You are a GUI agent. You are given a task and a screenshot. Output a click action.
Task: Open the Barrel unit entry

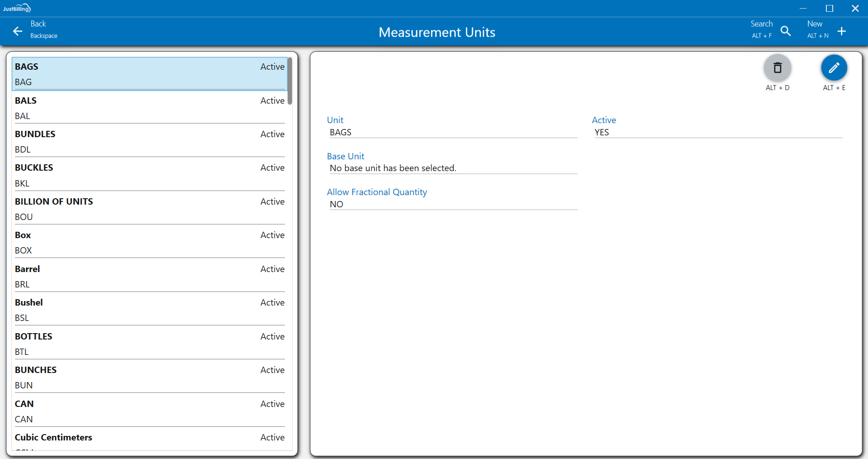pos(149,276)
